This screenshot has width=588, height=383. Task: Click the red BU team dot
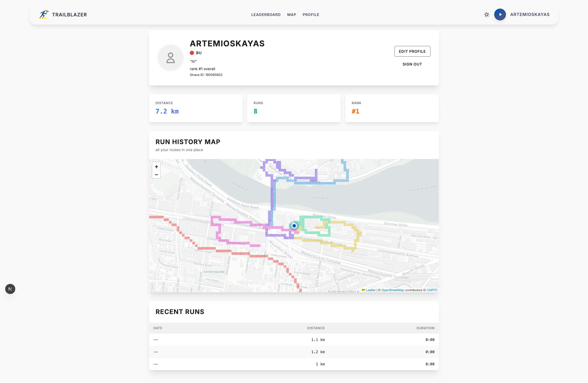[192, 53]
